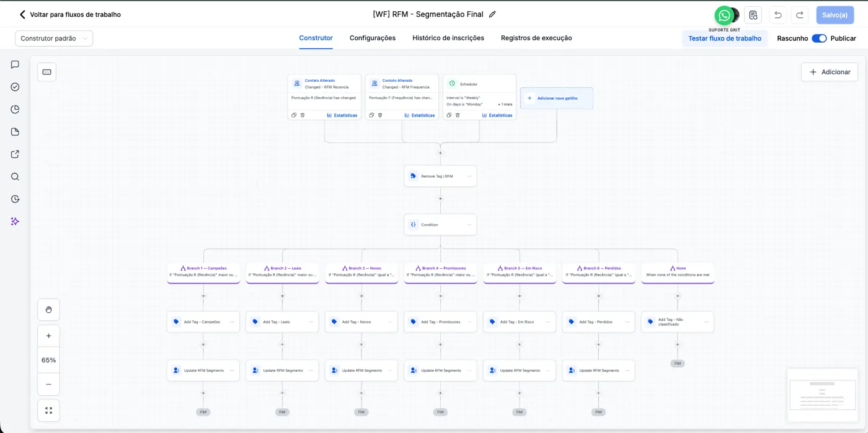Screen dimensions: 868x433
Task: Select the Branch 5 — Em Risco node
Action: 520,272
